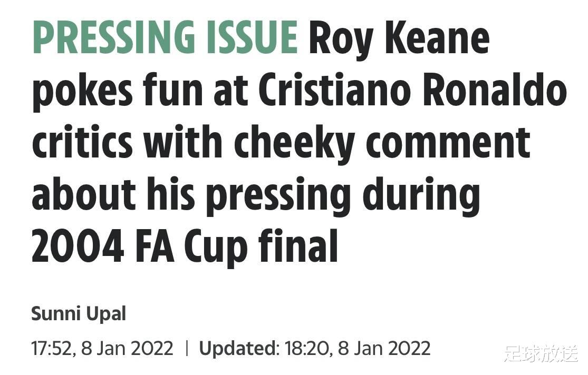Click Cristiano Ronaldo in the headline

pos(412,91)
